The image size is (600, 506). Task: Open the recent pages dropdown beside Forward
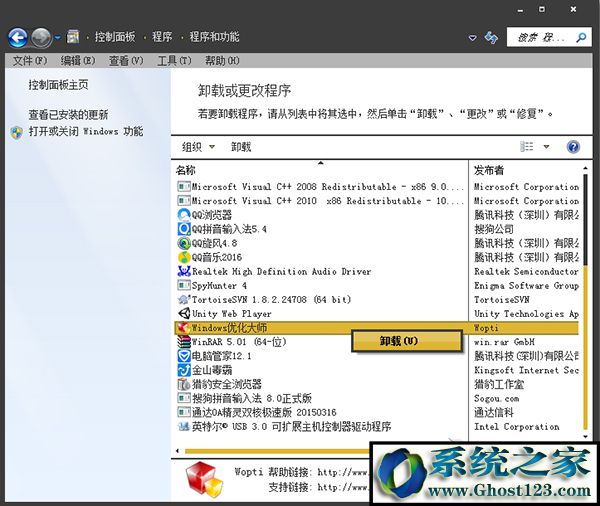[57, 38]
